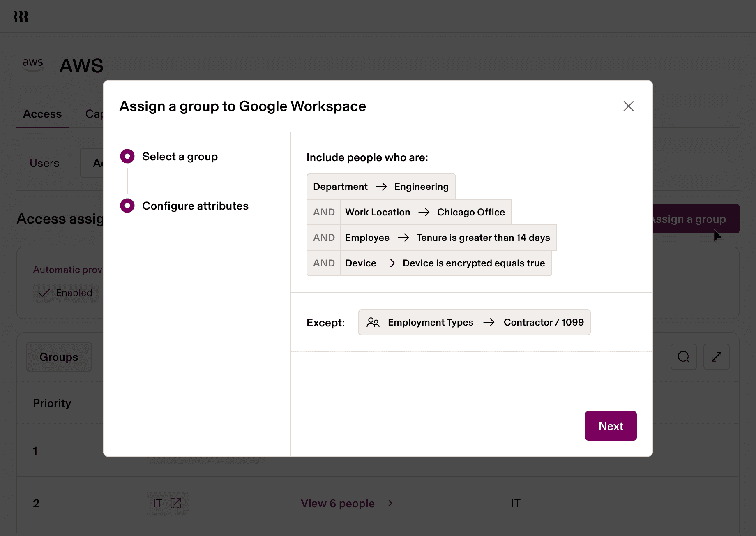Click the Employment Types people icon
This screenshot has height=536, width=756.
tap(373, 322)
